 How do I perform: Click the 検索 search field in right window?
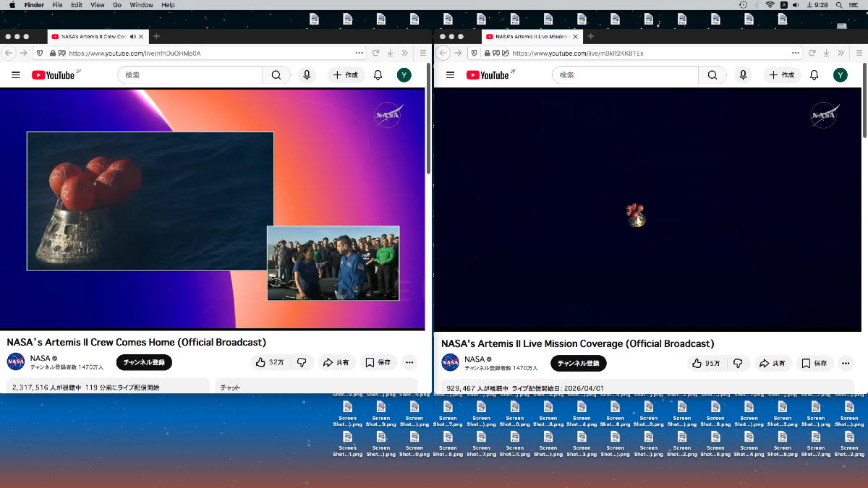click(x=626, y=75)
